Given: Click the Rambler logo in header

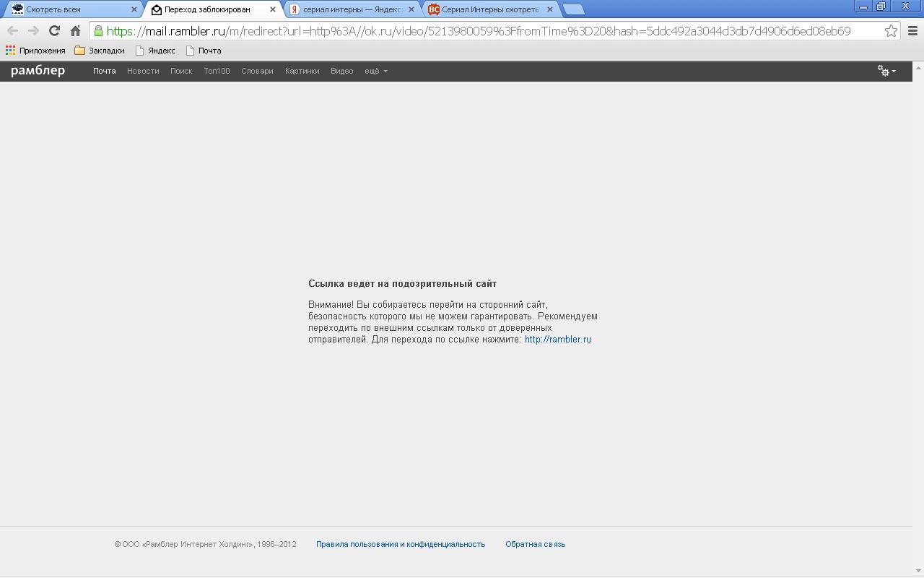Looking at the screenshot, I should 38,71.
